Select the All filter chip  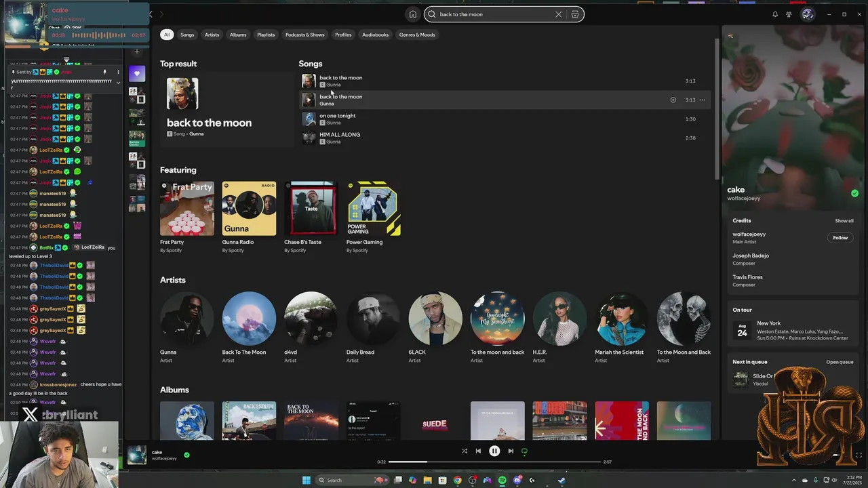(x=166, y=35)
